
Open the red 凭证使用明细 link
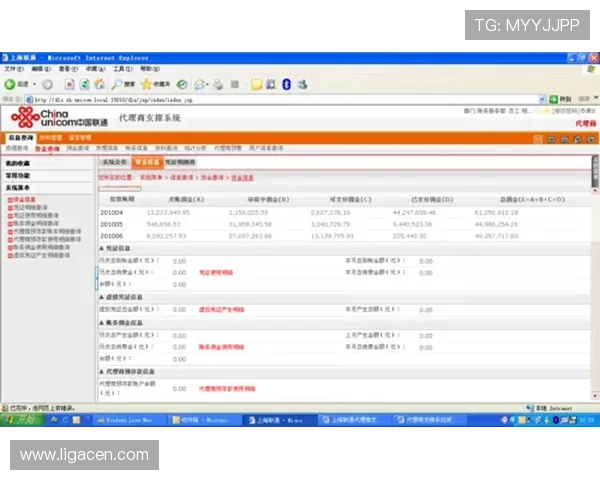tap(215, 272)
